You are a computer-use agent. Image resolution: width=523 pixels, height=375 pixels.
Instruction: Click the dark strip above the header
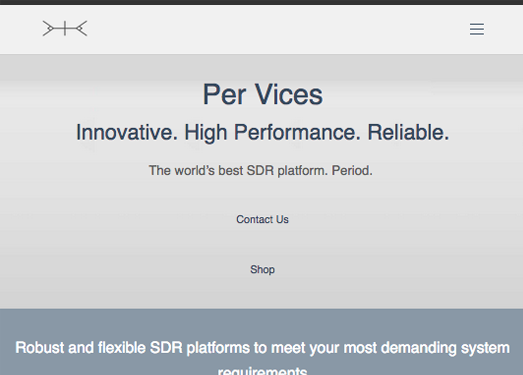262,2
